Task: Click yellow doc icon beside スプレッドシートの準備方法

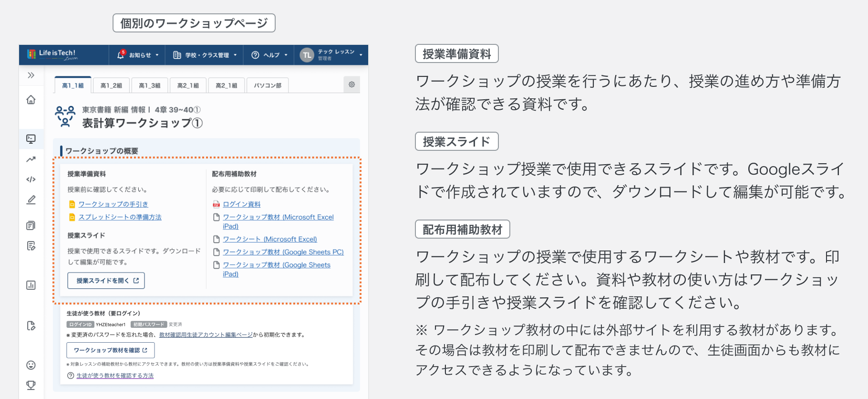Action: click(72, 217)
